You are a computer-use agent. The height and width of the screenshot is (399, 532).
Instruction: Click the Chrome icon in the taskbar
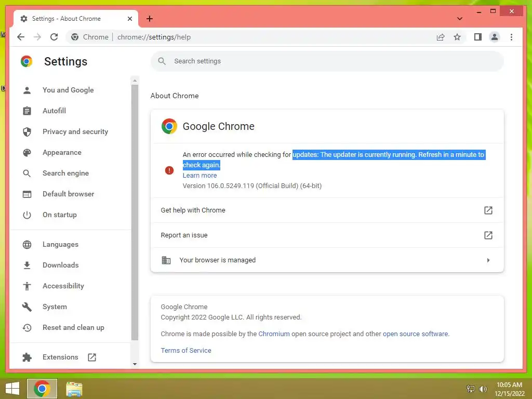(42, 389)
